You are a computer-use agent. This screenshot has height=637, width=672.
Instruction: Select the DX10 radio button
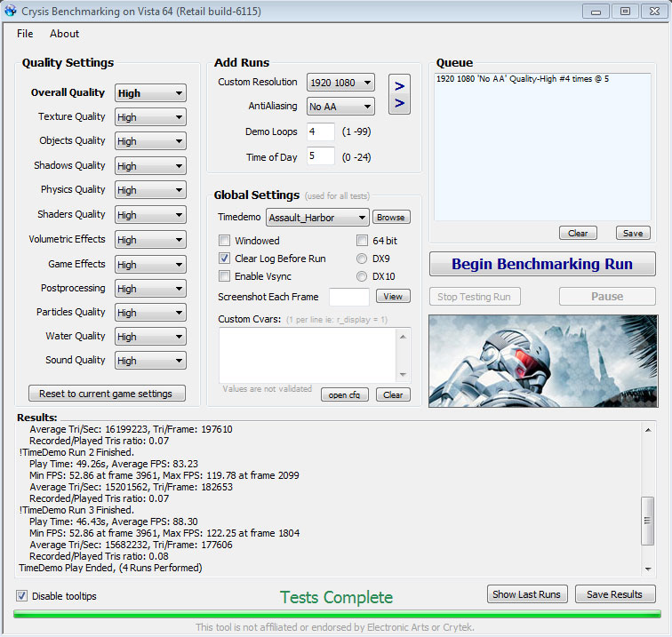tap(362, 276)
